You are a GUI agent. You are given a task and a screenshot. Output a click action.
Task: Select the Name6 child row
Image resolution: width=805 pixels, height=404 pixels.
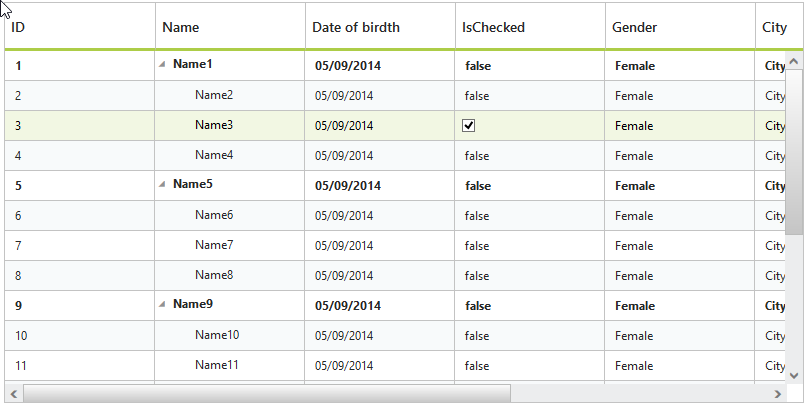[x=214, y=215]
